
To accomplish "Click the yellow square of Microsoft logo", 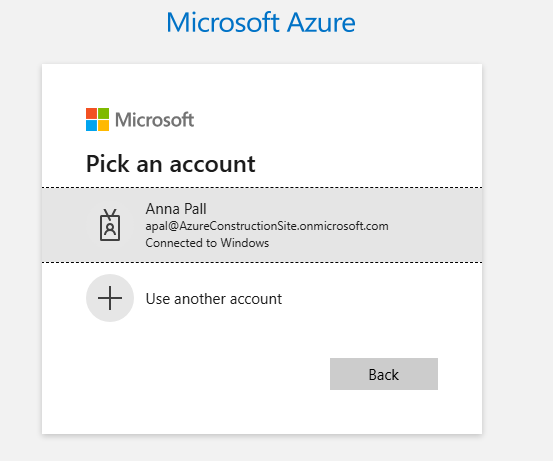I will pyautogui.click(x=103, y=126).
